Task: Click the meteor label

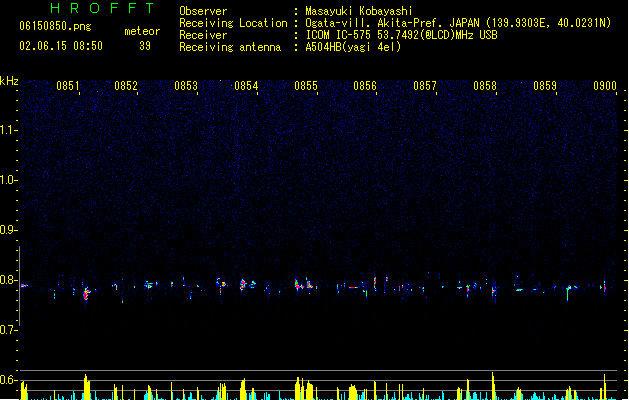Action: click(142, 31)
